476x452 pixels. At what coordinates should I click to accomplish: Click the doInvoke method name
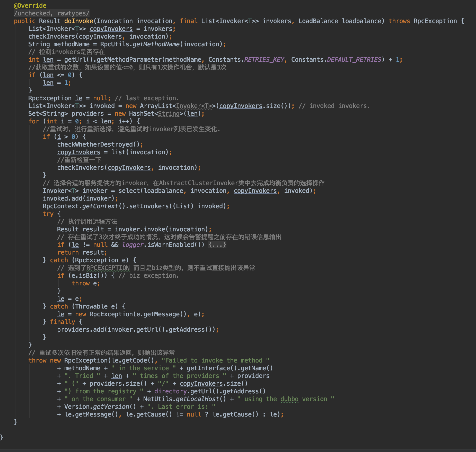pyautogui.click(x=79, y=21)
